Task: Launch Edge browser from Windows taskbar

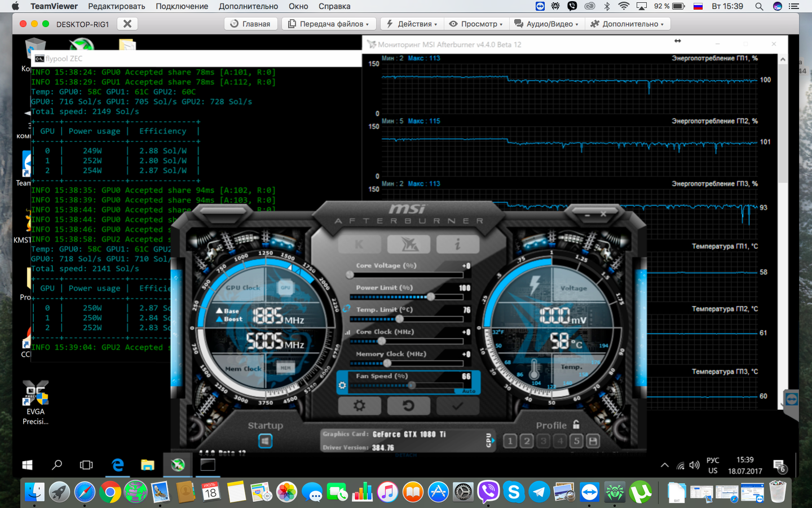Action: [x=117, y=465]
